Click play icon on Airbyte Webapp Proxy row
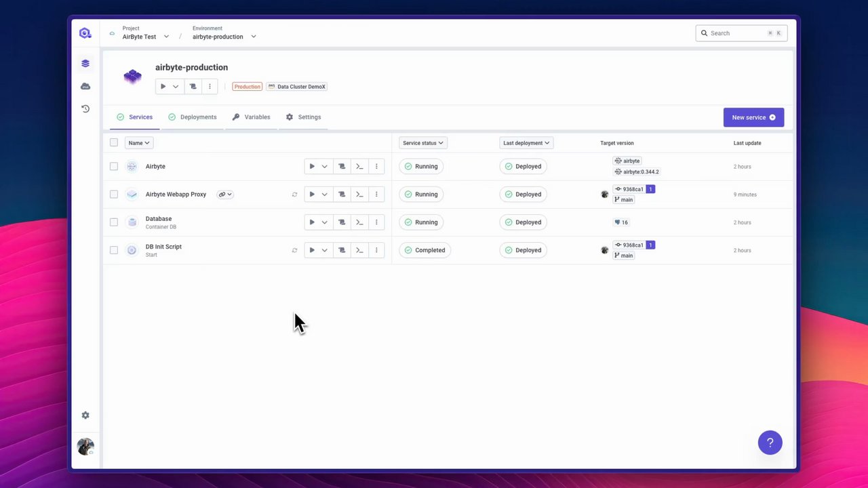 coord(312,195)
